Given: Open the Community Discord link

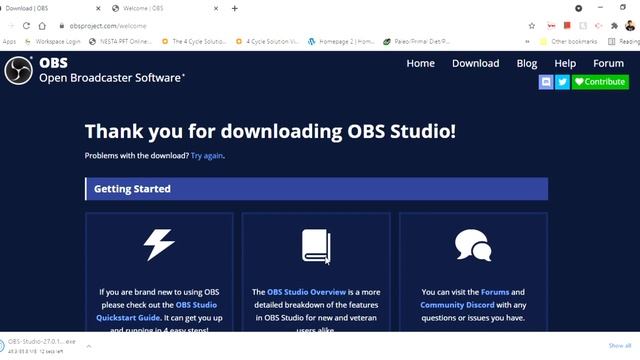Looking at the screenshot, I should [457, 305].
